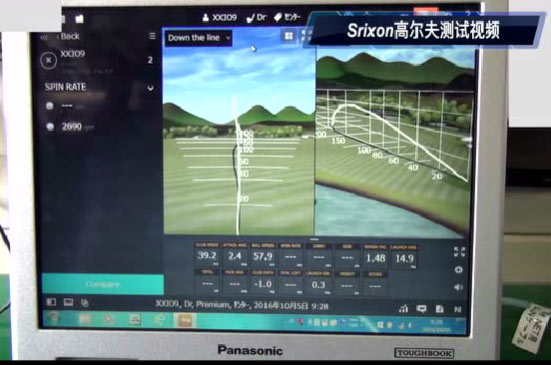Go Back to the previous screen
551x365 pixels.
[x=69, y=36]
